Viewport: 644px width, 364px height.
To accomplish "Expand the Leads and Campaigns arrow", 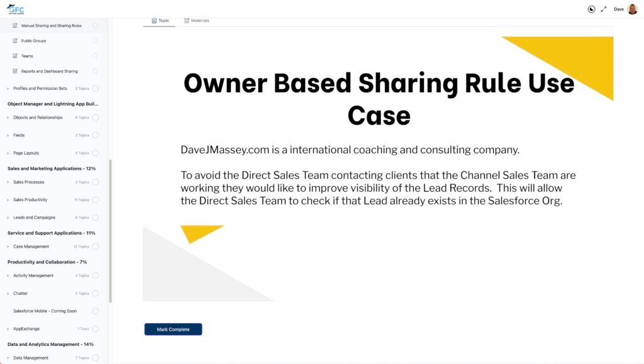I will 8,218.
